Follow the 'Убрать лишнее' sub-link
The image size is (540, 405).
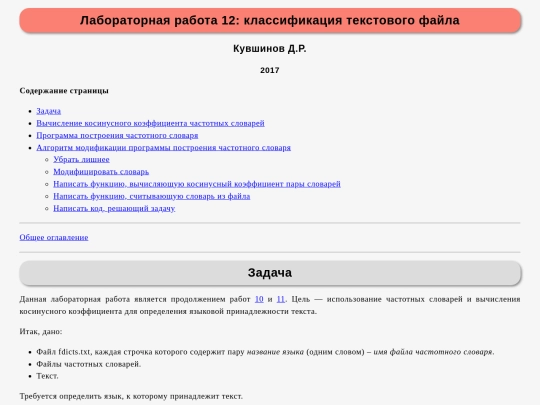point(81,159)
